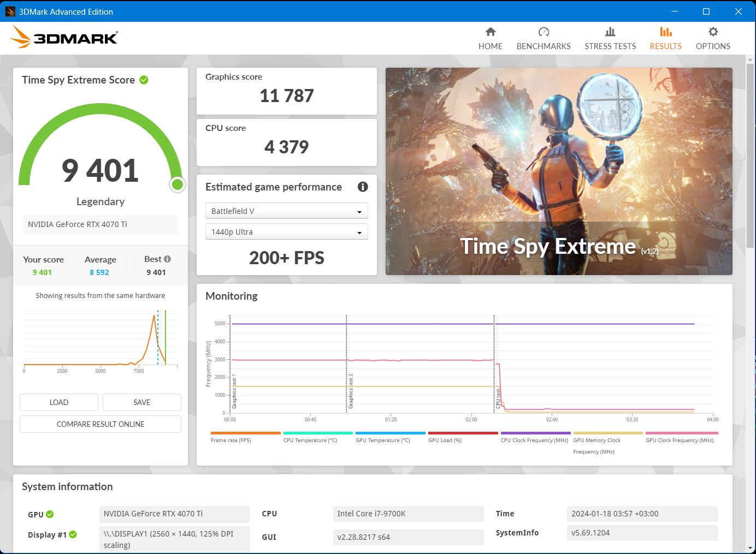Viewport: 756px width, 554px height.
Task: Click the Home house icon
Action: pos(491,32)
